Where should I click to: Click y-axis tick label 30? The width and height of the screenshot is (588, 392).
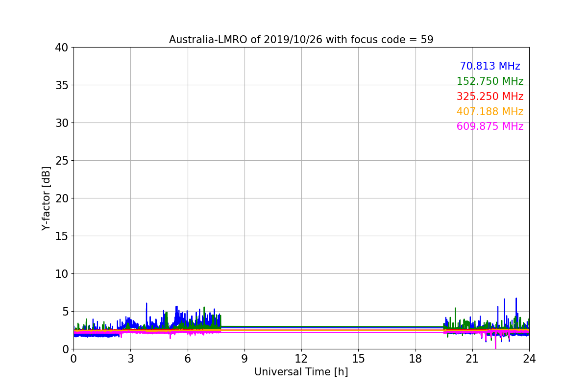point(62,123)
